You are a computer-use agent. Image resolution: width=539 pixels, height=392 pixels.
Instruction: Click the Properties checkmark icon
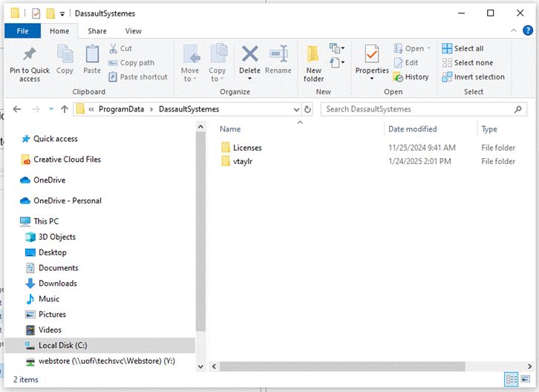click(x=372, y=54)
